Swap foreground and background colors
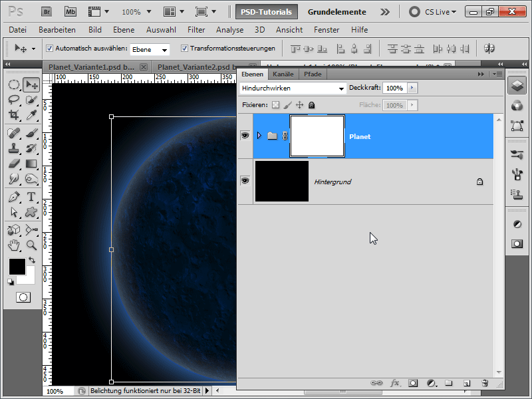This screenshot has height=399, width=532. [32, 260]
